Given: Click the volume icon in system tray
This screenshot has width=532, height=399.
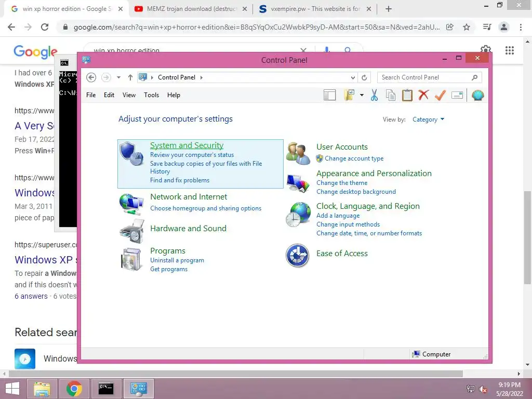Looking at the screenshot, I should coord(483,389).
